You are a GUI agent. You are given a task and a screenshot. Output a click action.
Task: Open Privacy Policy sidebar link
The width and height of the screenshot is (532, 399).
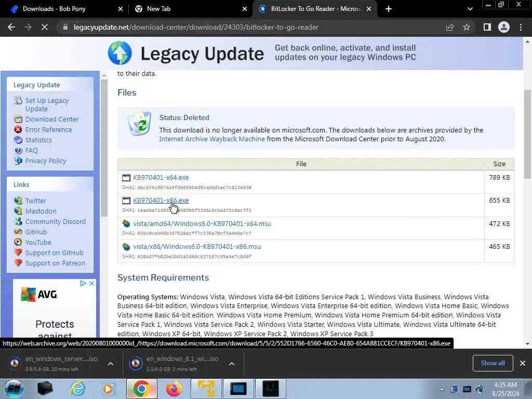pyautogui.click(x=46, y=161)
